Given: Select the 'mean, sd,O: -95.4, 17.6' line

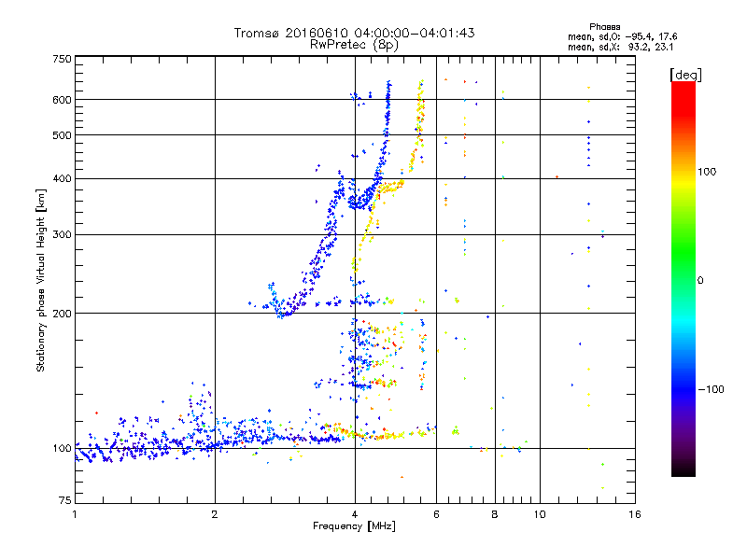Looking at the screenshot, I should 622,36.
